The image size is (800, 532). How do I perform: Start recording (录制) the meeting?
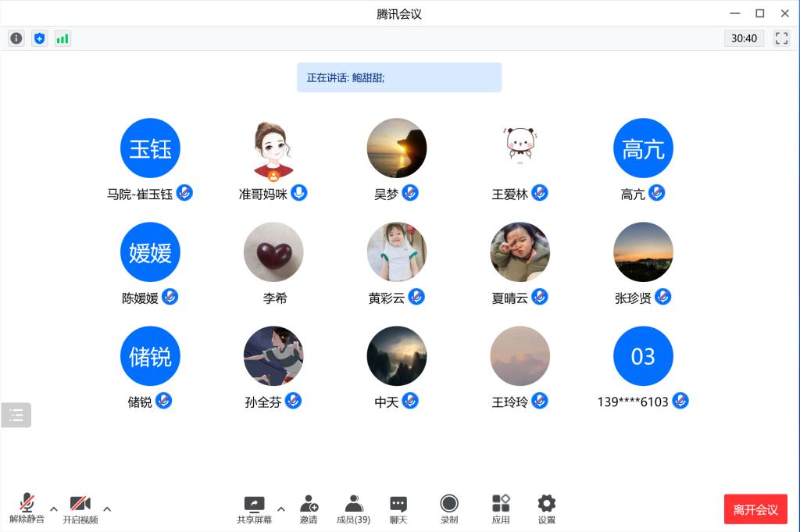point(449,509)
